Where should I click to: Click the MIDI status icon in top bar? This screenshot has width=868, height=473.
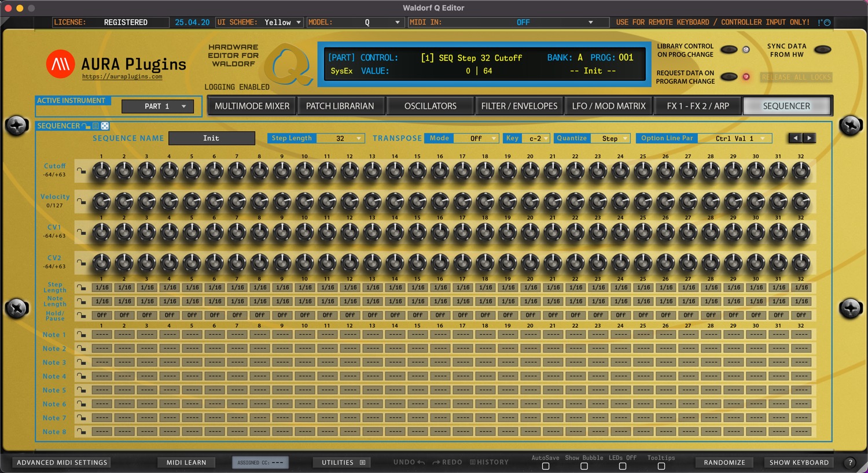pyautogui.click(x=825, y=23)
